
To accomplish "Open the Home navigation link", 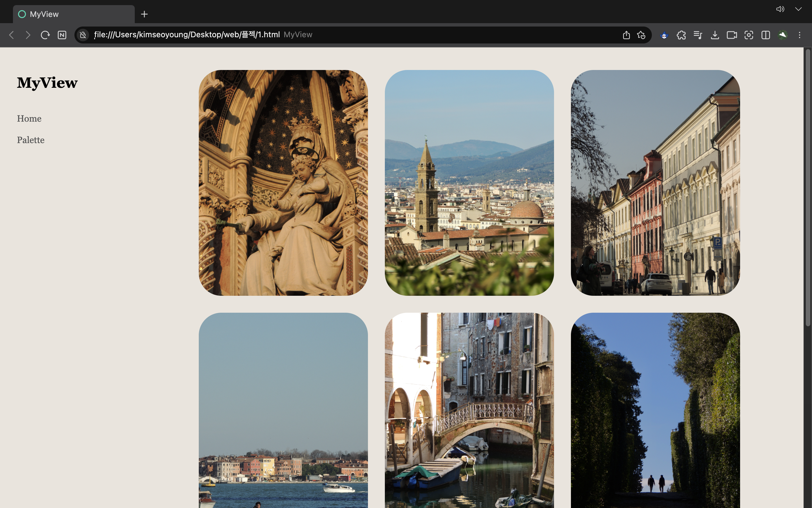I will click(x=29, y=119).
